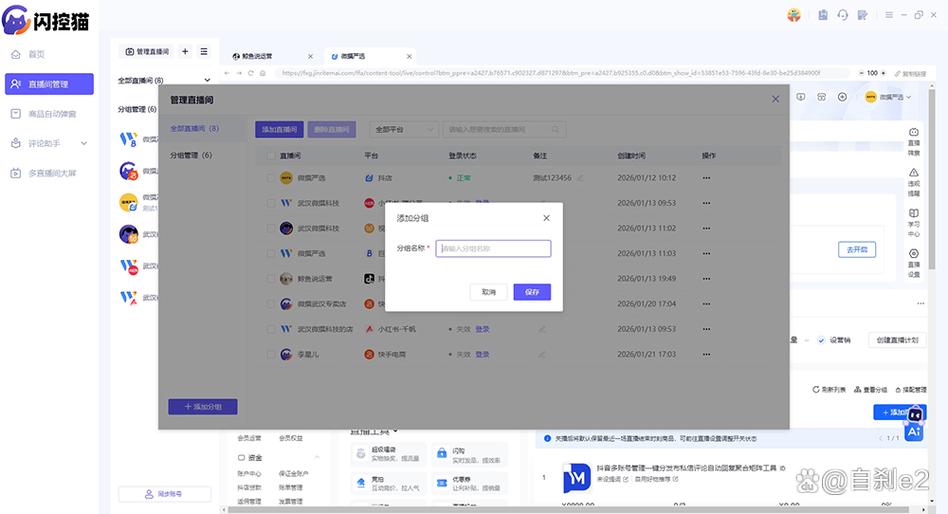Click the browser back arrow
Viewport: 948px width, 514px height.
(227, 73)
